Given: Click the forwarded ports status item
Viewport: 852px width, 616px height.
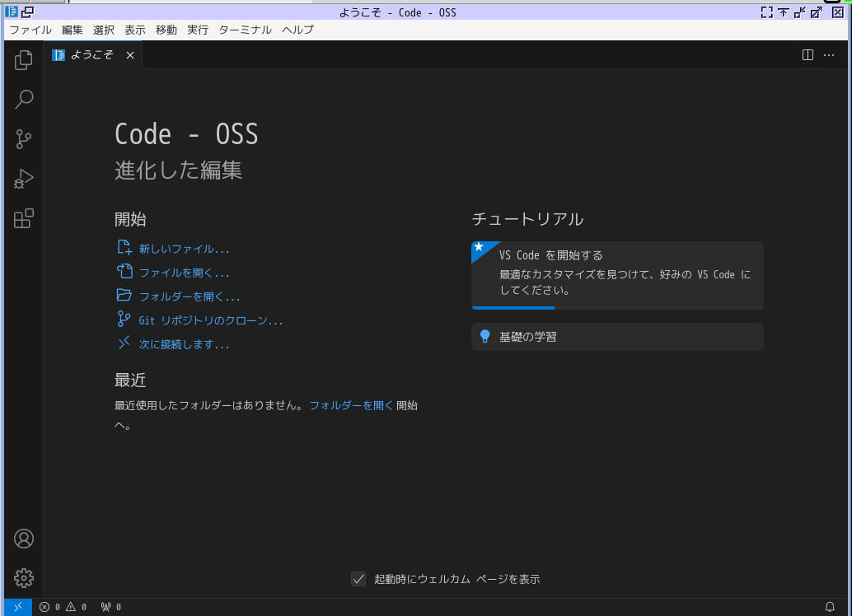Looking at the screenshot, I should (x=111, y=607).
